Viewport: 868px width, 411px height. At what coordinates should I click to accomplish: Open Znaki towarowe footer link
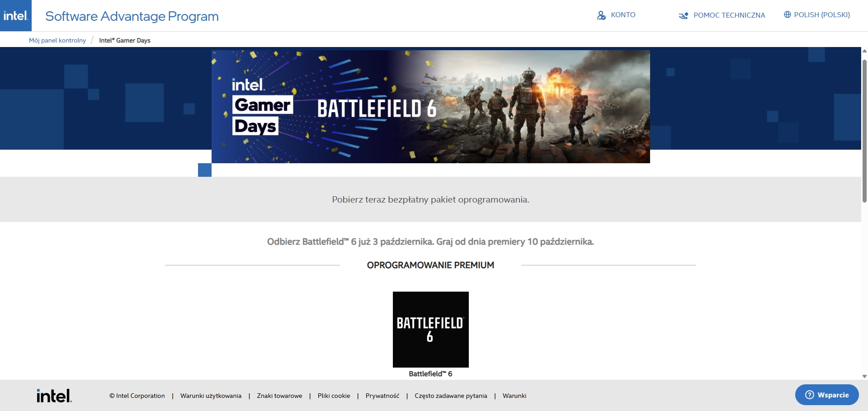coord(279,396)
